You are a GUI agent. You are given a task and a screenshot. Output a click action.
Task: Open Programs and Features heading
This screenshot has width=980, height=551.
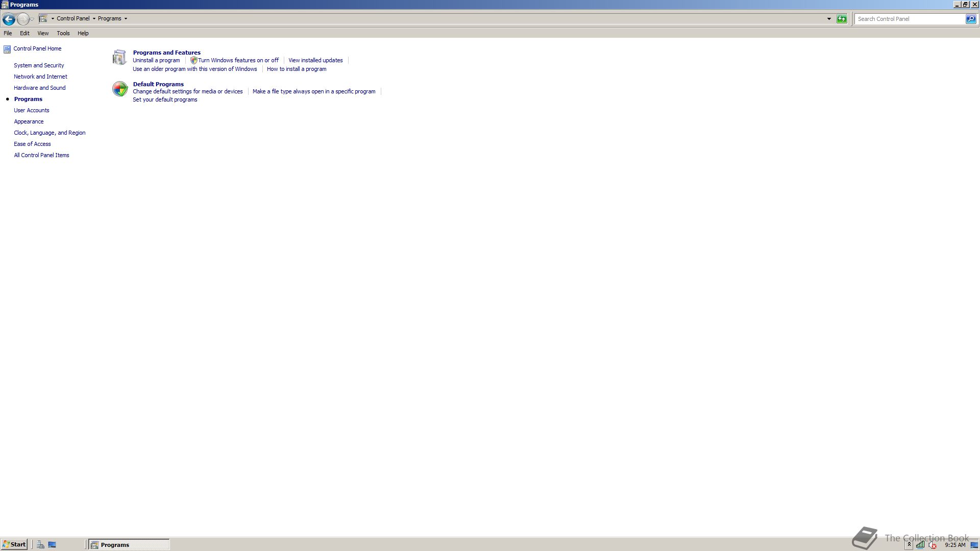(x=166, y=53)
